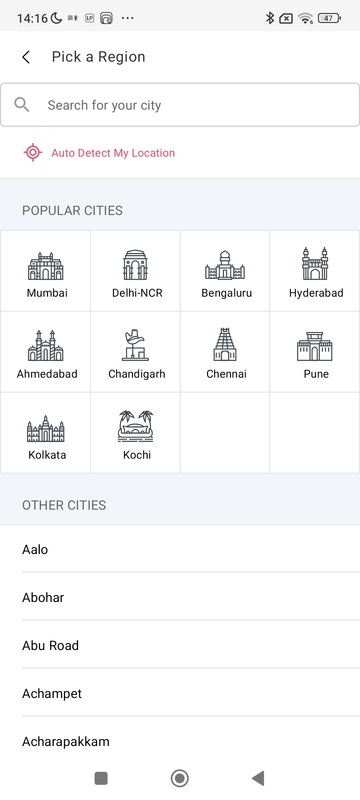
Task: Click the Auto Detect My Location target icon
Action: pyautogui.click(x=33, y=153)
